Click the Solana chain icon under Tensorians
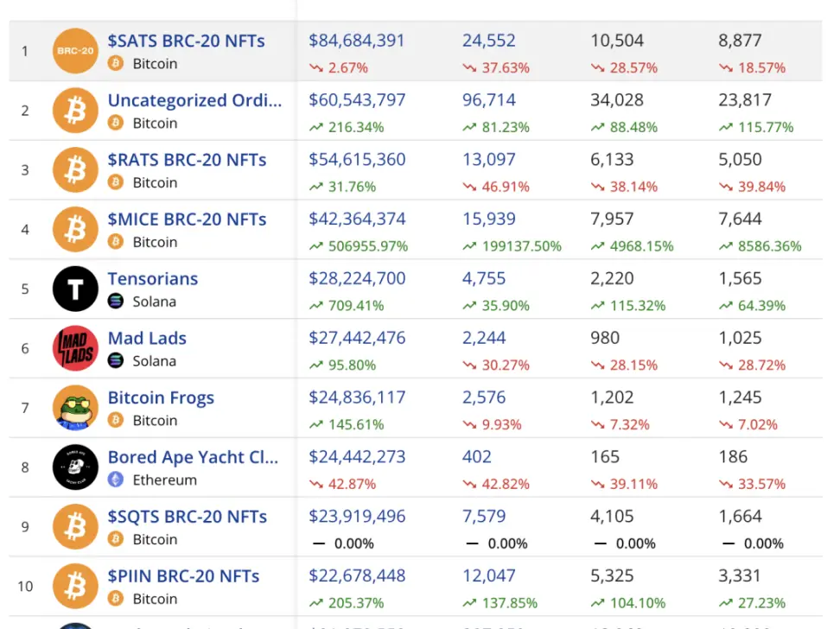This screenshot has width=840, height=629. pos(116,302)
